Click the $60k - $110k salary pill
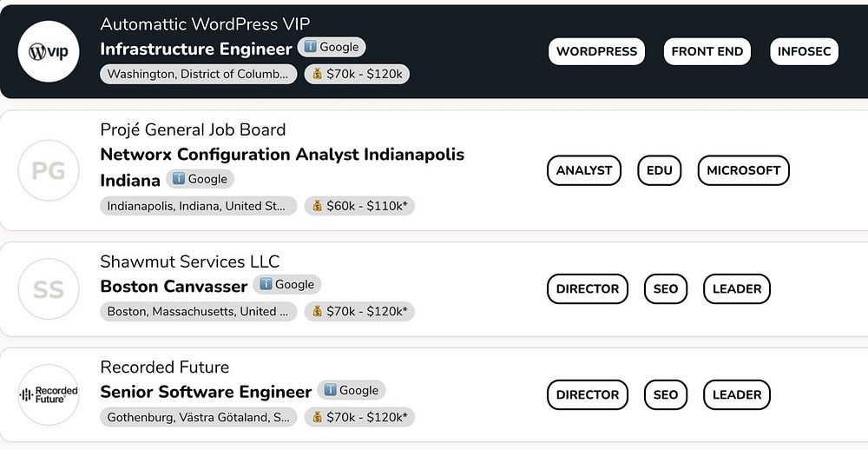The image size is (868, 450). (359, 206)
